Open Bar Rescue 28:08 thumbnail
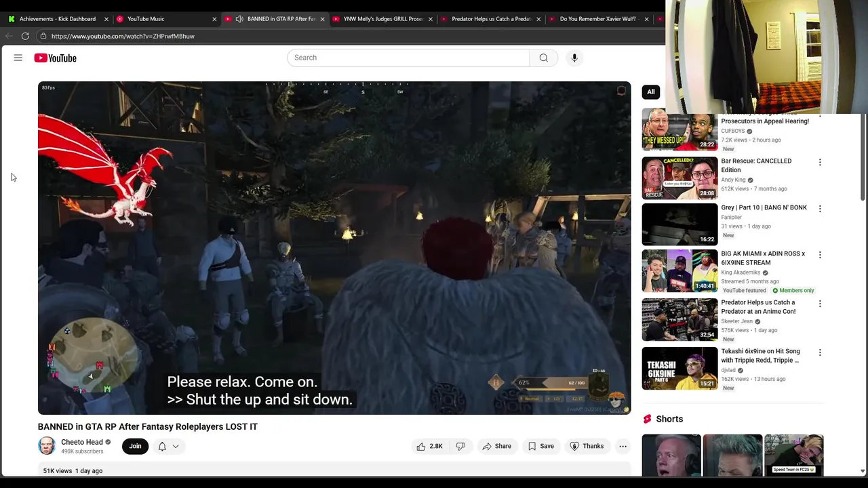This screenshot has width=868, height=488. click(679, 178)
